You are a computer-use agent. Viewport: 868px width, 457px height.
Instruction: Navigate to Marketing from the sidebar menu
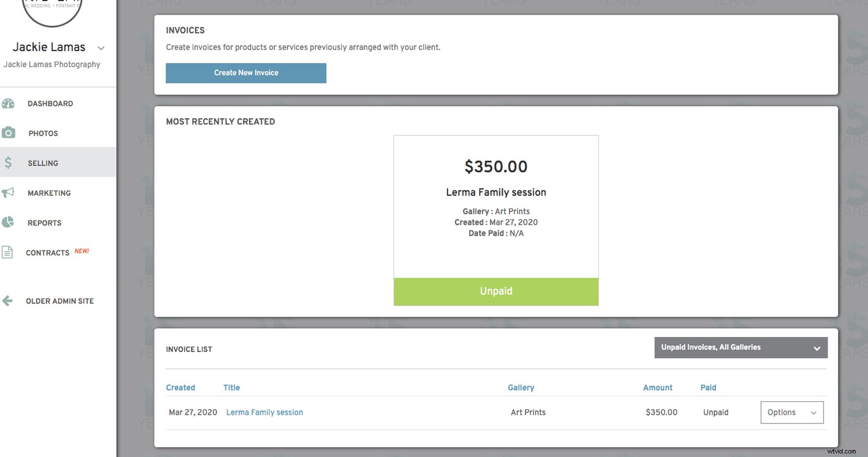tap(49, 192)
